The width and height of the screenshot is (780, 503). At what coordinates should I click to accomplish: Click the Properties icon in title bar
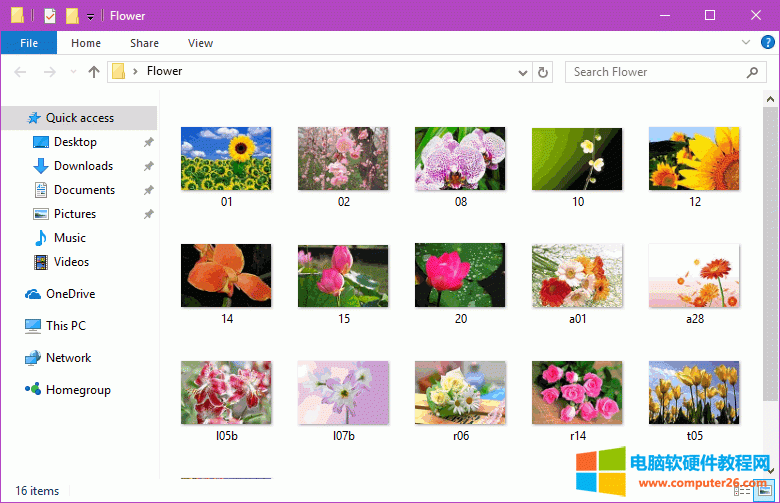tap(50, 15)
